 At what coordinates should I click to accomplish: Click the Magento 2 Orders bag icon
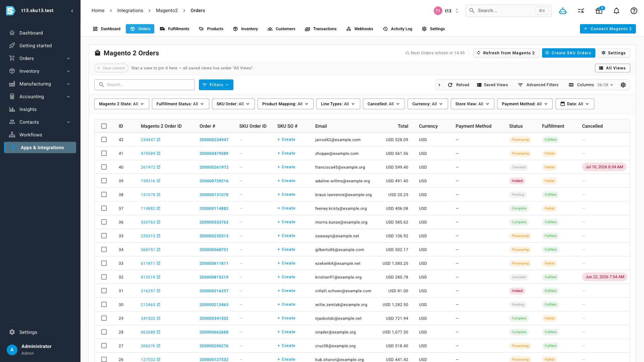point(98,53)
